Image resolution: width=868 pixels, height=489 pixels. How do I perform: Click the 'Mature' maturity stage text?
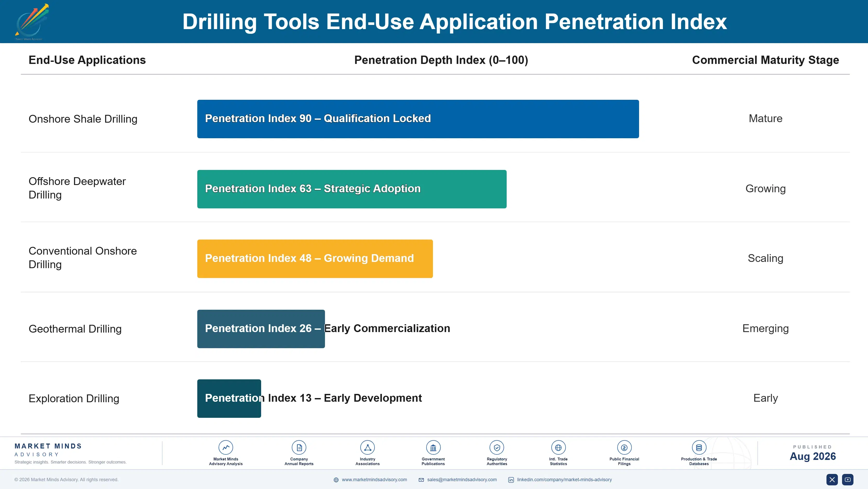click(765, 118)
